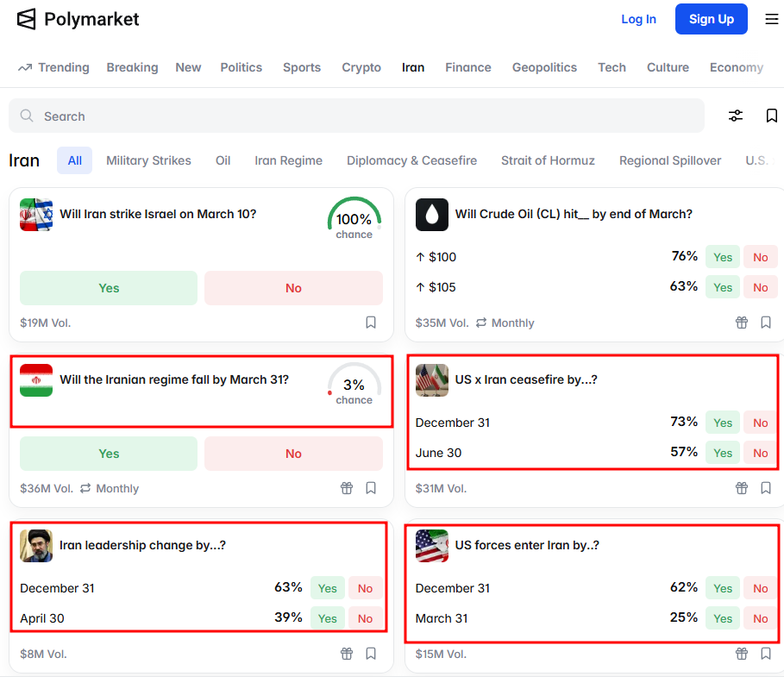
Task: Open the search filter settings icon
Action: coord(736,116)
